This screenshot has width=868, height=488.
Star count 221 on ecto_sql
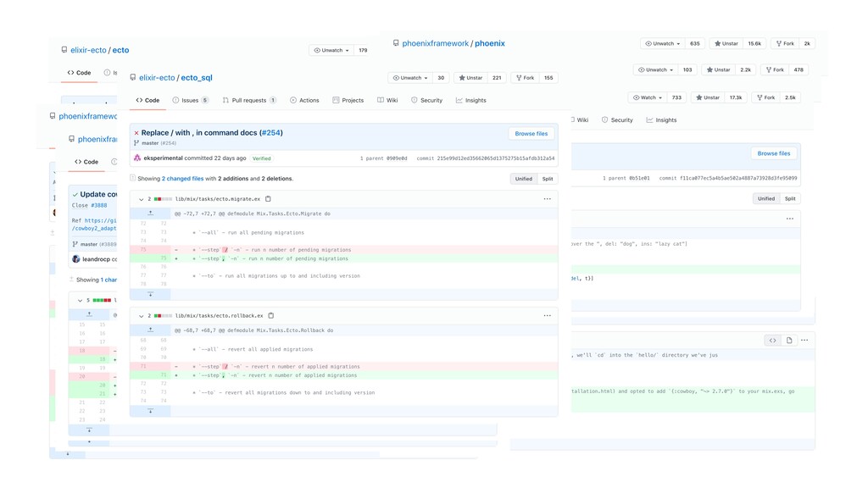click(497, 77)
